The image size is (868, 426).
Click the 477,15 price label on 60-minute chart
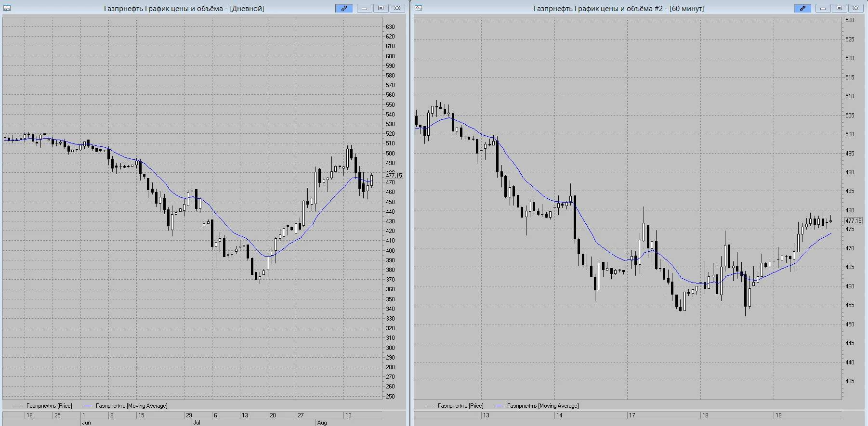[854, 221]
